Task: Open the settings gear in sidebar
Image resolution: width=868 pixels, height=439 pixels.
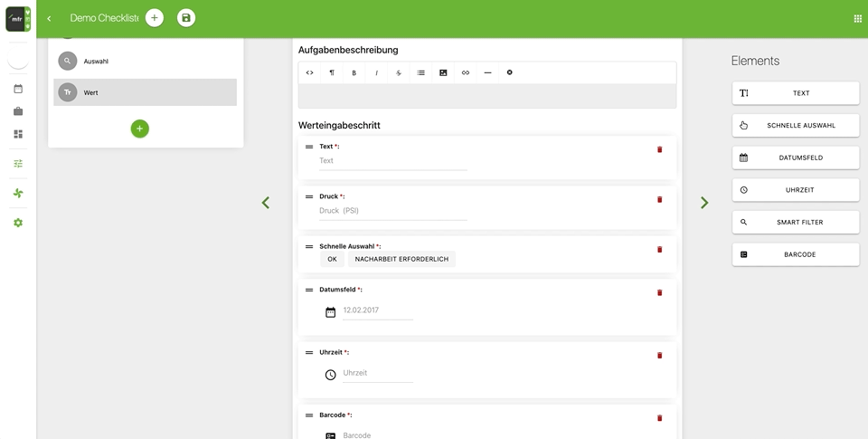Action: click(x=18, y=223)
